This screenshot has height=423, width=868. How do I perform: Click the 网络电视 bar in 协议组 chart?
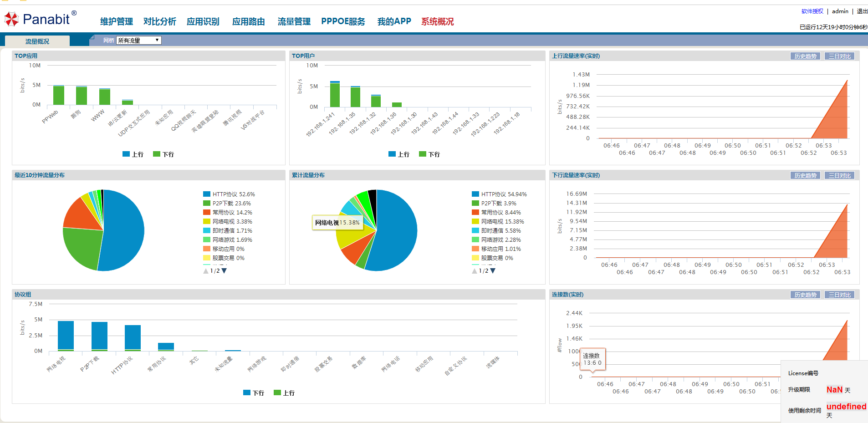click(66, 336)
